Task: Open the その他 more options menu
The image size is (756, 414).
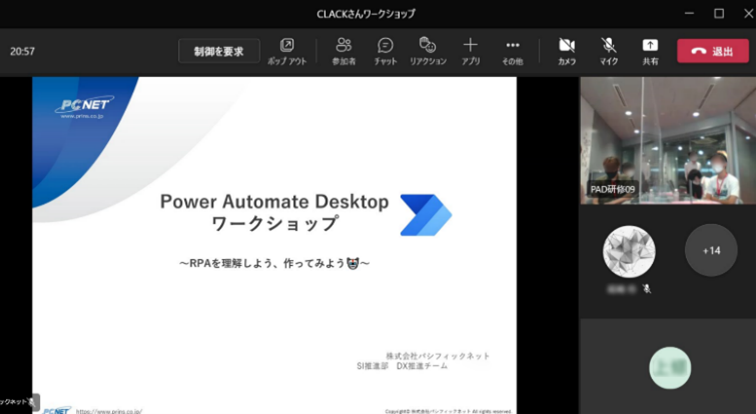Action: pyautogui.click(x=513, y=52)
